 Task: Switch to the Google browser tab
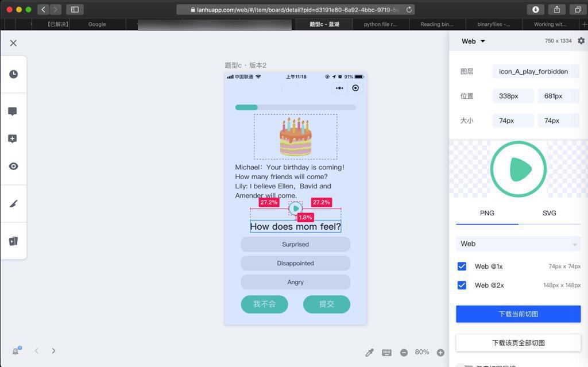[x=97, y=24]
